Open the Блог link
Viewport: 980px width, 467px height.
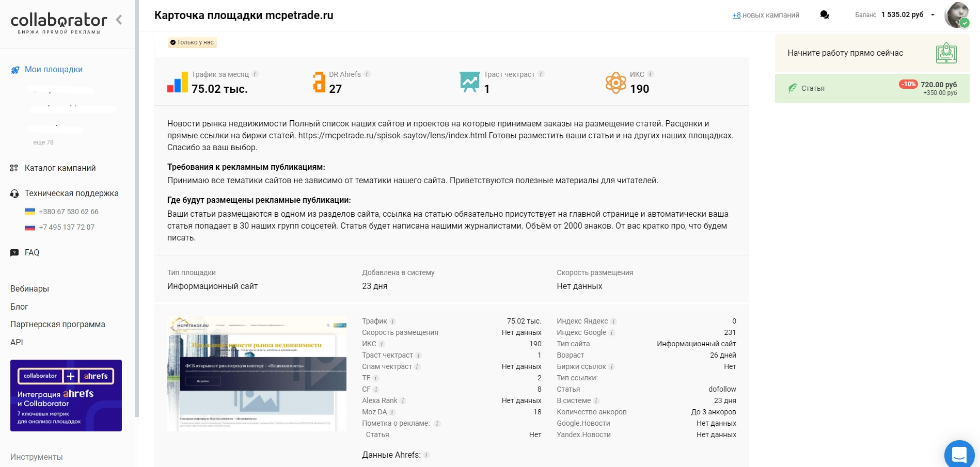tap(19, 307)
